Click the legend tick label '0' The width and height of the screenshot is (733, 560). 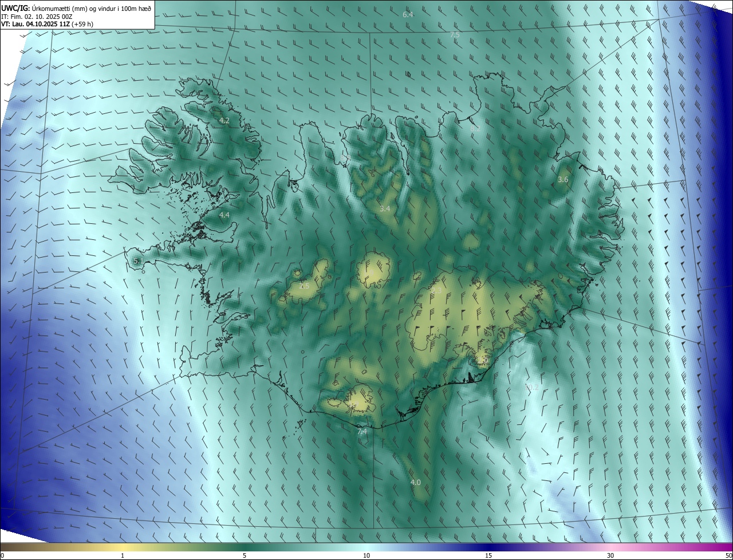(x=2, y=556)
